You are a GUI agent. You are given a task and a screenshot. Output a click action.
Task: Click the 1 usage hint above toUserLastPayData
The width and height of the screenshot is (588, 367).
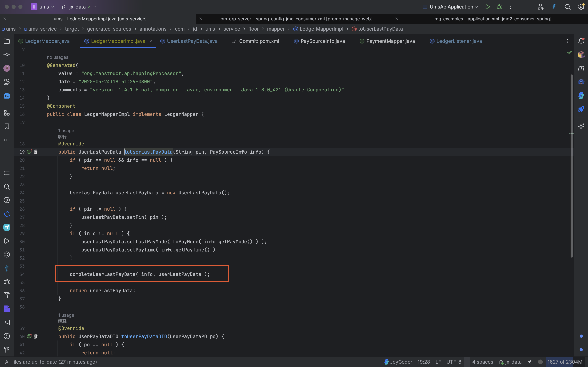coord(66,130)
